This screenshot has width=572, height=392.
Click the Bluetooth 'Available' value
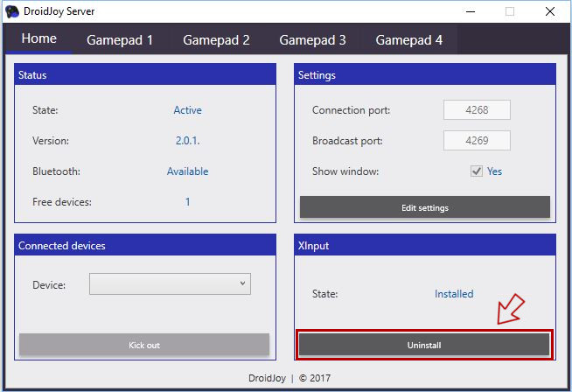click(x=187, y=171)
